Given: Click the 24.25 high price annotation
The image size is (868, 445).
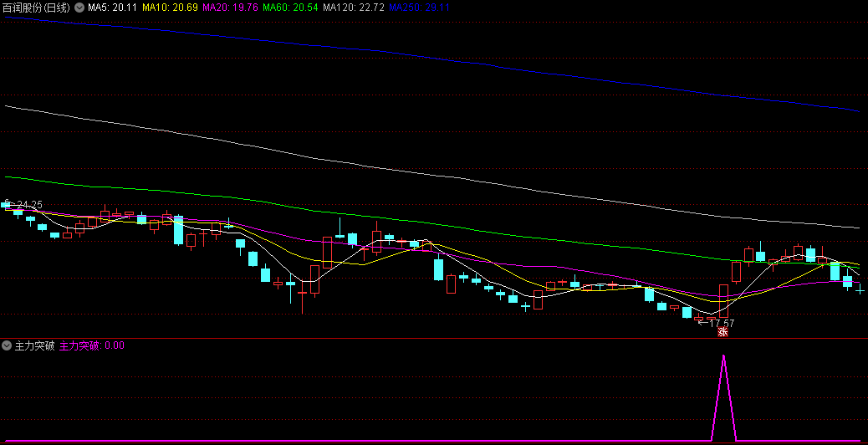Looking at the screenshot, I should pyautogui.click(x=29, y=205).
